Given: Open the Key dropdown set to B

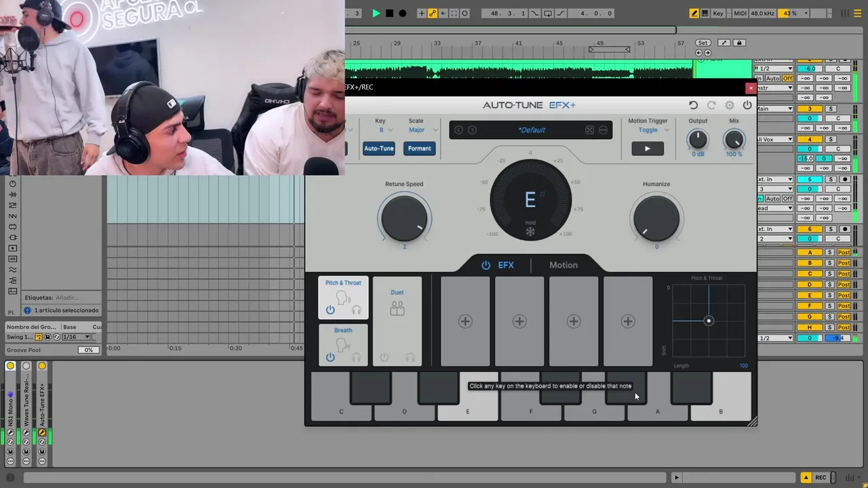Looking at the screenshot, I should (x=385, y=129).
